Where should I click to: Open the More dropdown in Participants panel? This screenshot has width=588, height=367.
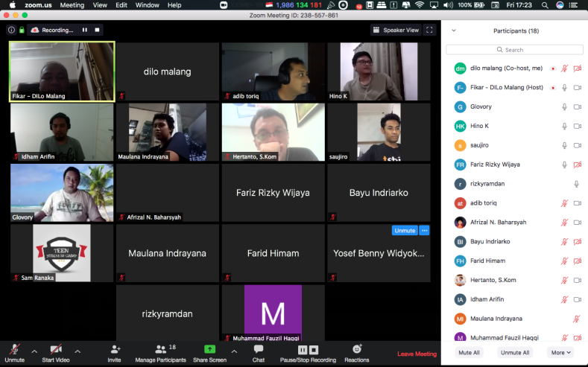560,352
